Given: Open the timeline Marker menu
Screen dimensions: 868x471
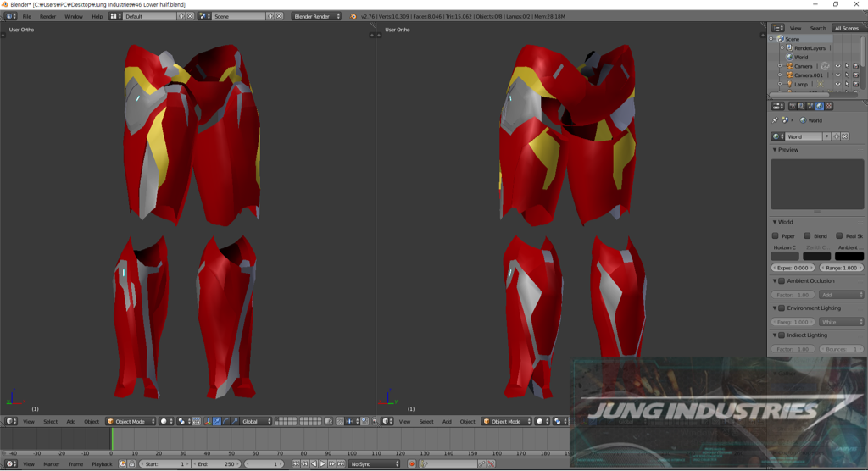Looking at the screenshot, I should coord(51,464).
